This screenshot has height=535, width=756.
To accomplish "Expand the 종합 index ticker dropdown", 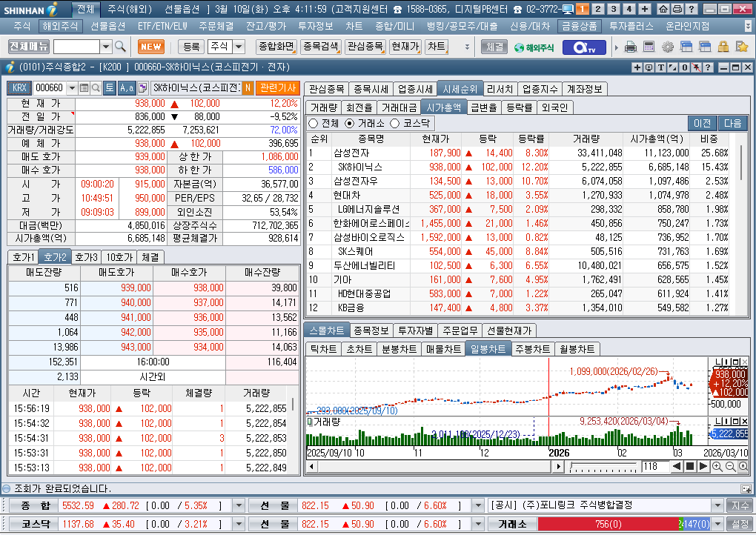I will click(239, 505).
